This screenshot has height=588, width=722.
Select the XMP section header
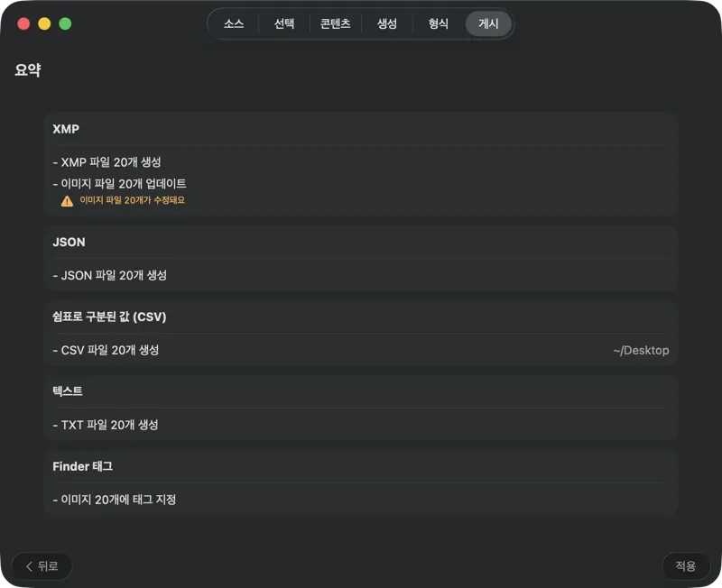pos(66,129)
